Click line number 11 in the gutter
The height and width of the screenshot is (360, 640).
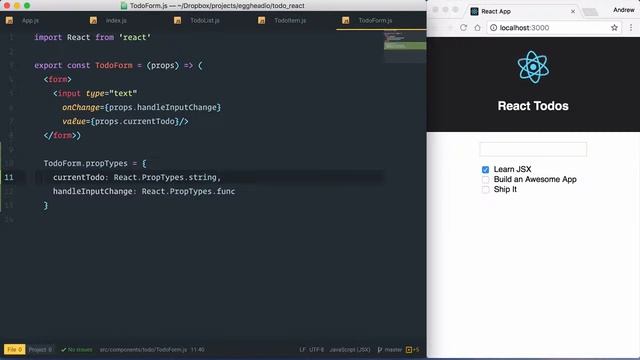pyautogui.click(x=9, y=177)
